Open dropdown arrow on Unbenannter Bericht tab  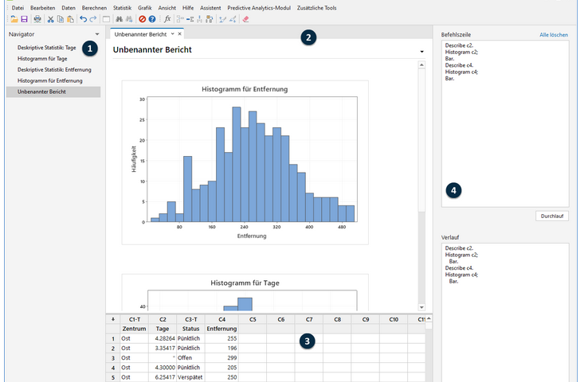(x=172, y=35)
